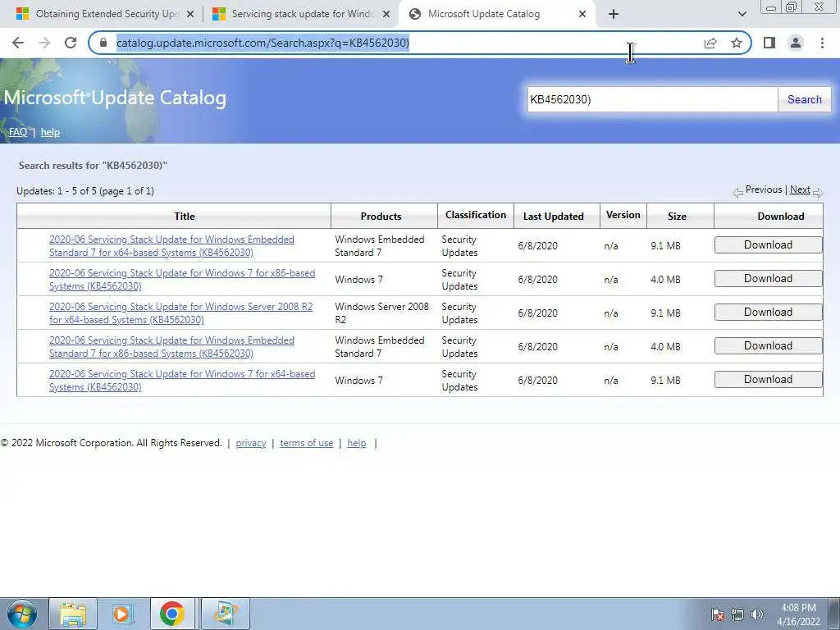
Task: Click the catalog search text field
Action: coord(652,99)
